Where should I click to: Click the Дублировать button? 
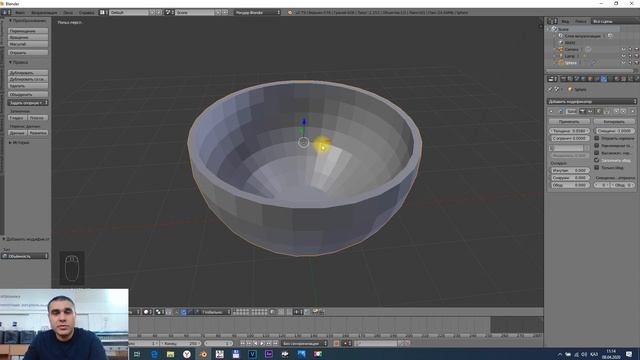(28, 73)
